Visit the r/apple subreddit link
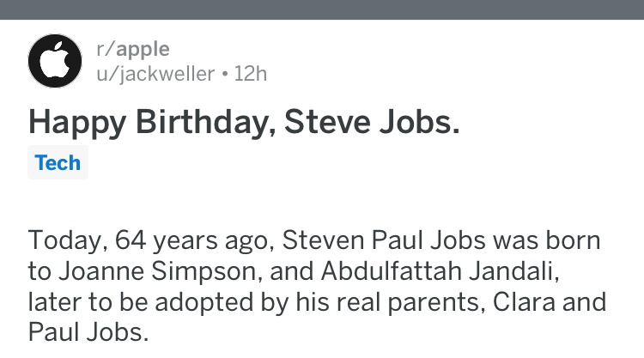This screenshot has width=644, height=358. tap(132, 49)
